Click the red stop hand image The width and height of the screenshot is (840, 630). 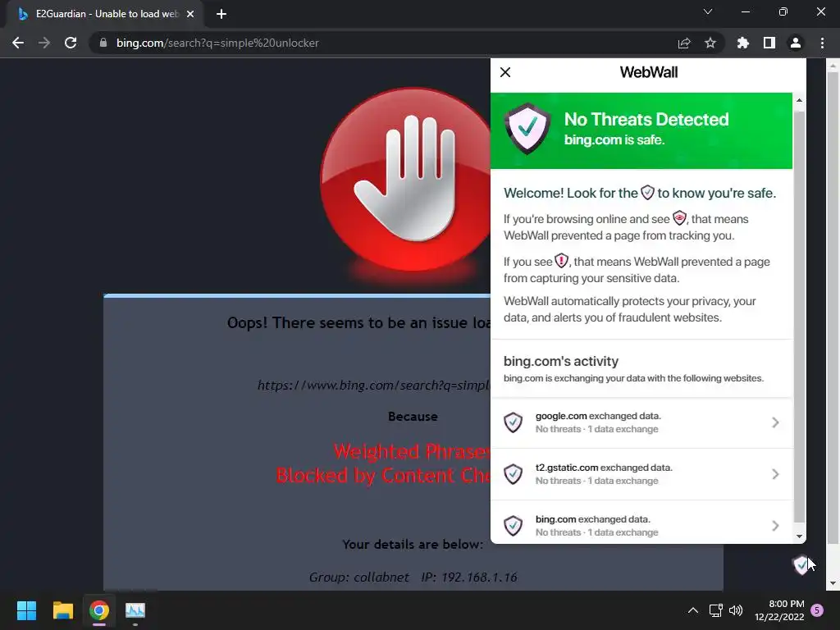coord(405,180)
